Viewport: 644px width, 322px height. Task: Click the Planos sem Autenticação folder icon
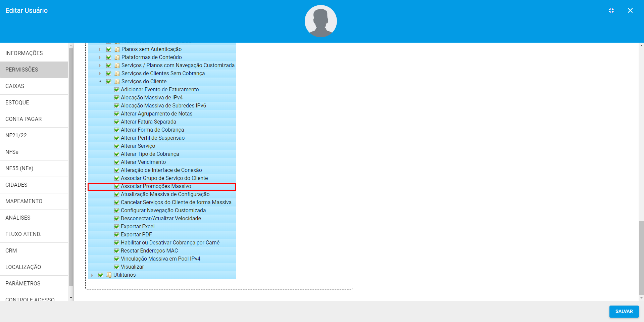tap(117, 49)
